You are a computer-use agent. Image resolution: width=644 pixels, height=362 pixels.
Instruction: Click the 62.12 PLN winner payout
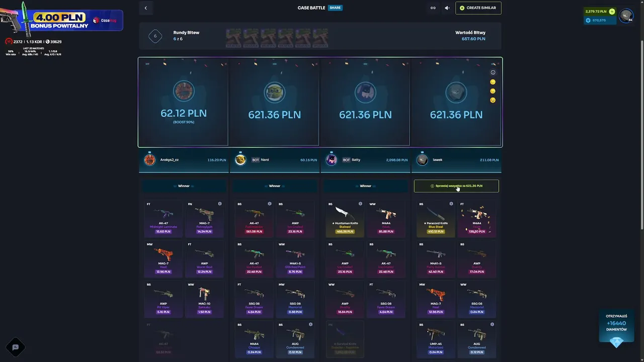coord(183,114)
